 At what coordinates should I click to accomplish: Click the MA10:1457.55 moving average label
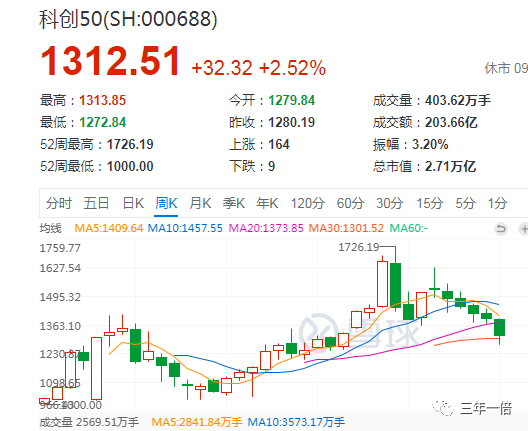point(185,228)
